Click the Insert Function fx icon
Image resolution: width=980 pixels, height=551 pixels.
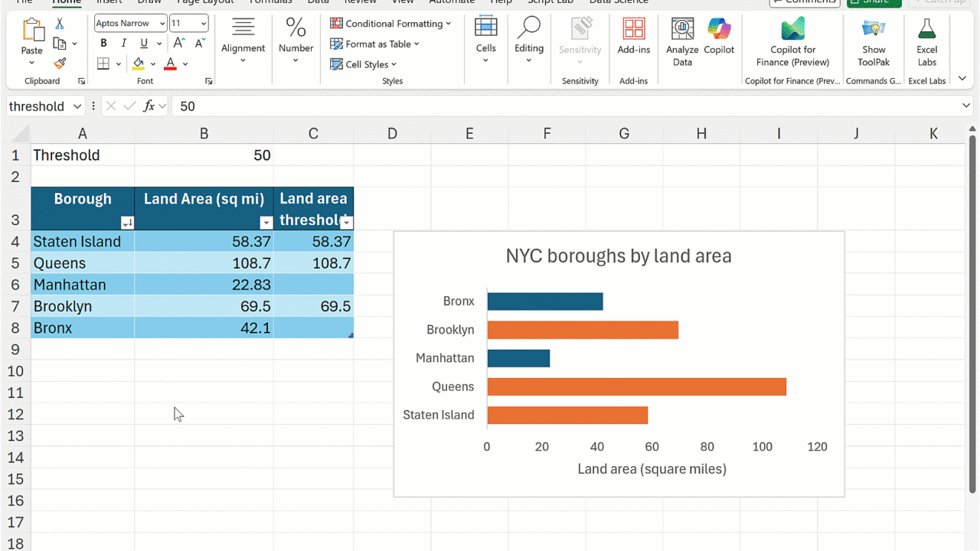point(149,106)
